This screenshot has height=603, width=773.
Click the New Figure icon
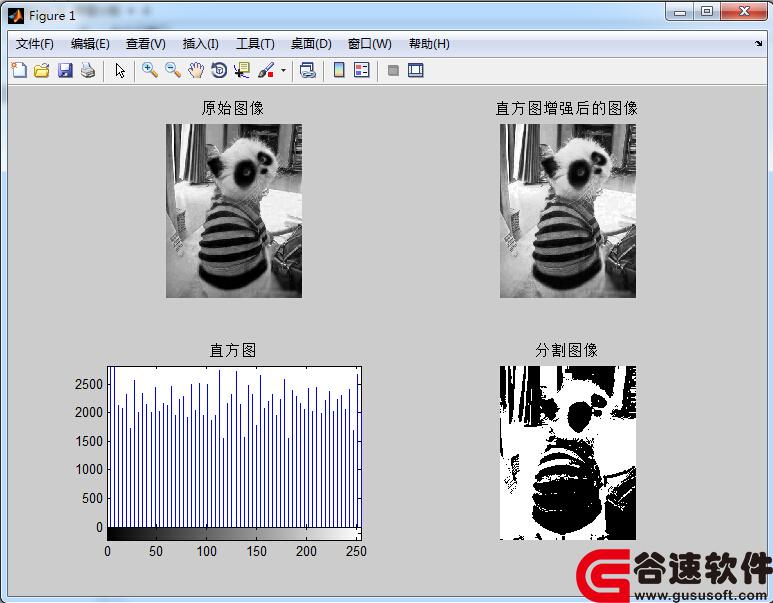coord(19,70)
